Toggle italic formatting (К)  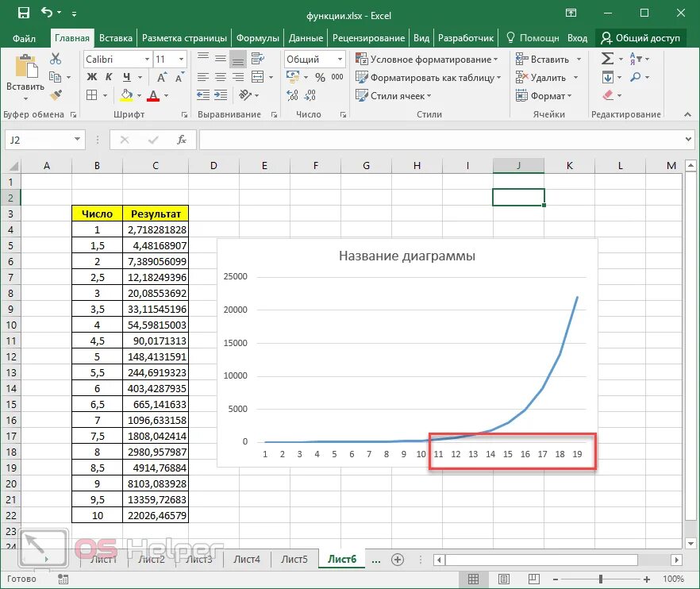109,77
